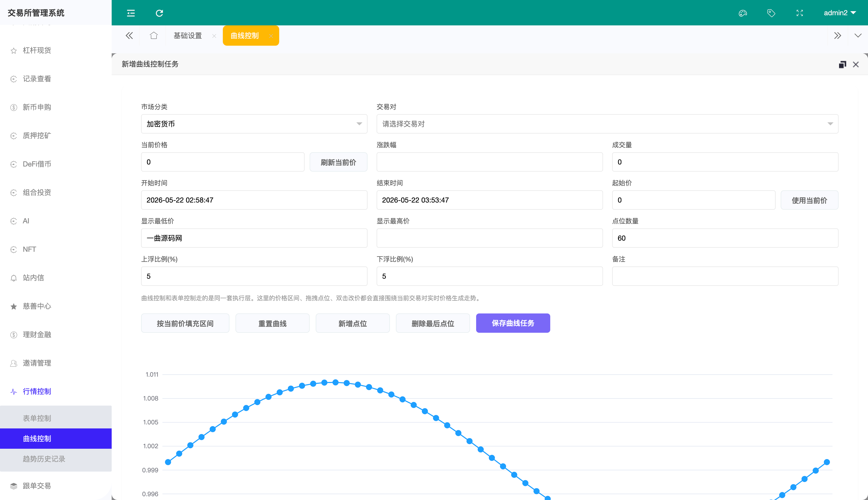Switch to 基础设置 tab

(188, 35)
